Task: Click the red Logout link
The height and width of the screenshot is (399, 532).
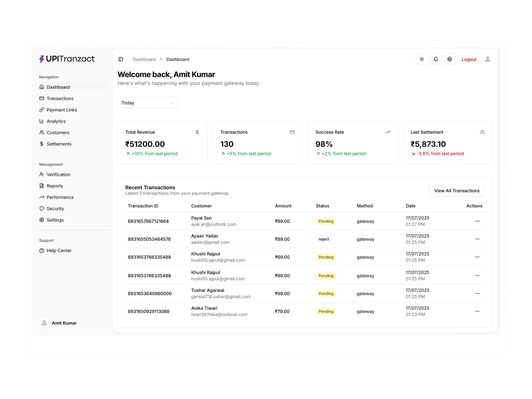Action: click(x=469, y=59)
